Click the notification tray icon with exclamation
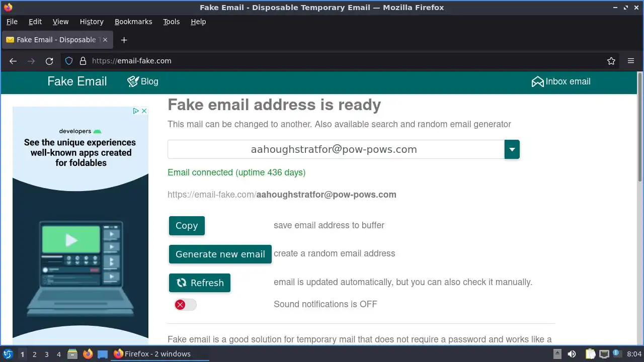 pyautogui.click(x=617, y=354)
